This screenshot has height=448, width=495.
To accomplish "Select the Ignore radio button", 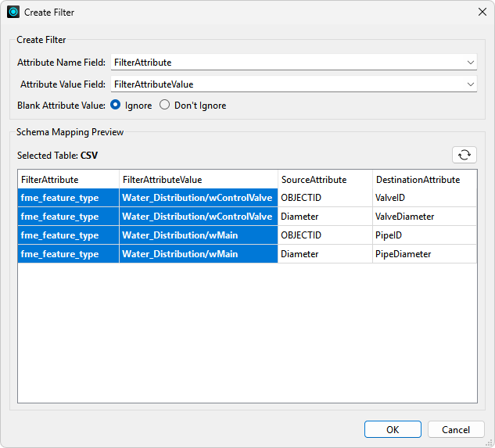I will (116, 106).
